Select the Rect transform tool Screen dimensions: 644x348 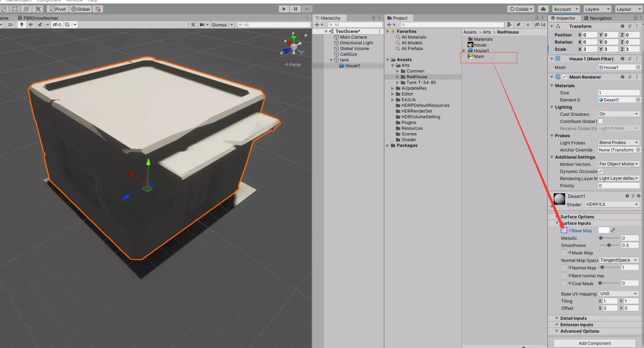pyautogui.click(x=15, y=9)
